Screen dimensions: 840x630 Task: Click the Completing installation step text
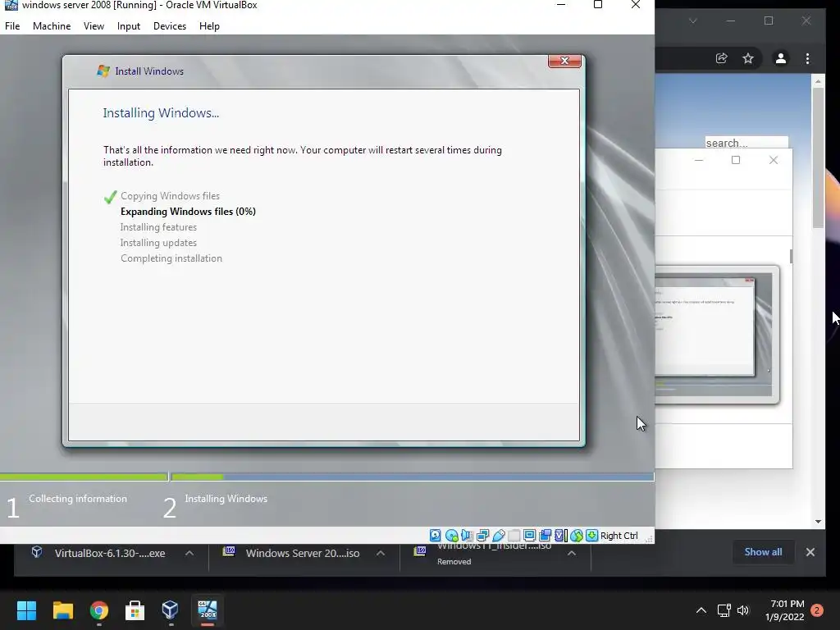(x=171, y=258)
